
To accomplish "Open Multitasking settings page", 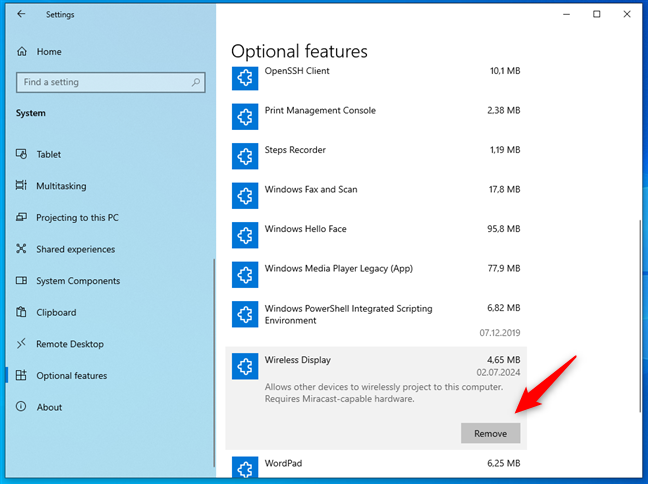I will (x=61, y=186).
